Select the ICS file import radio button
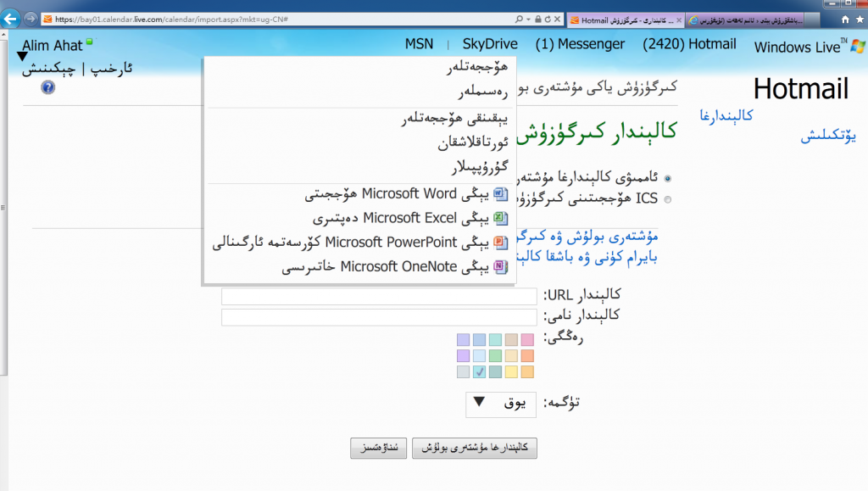868x491 pixels. click(668, 200)
